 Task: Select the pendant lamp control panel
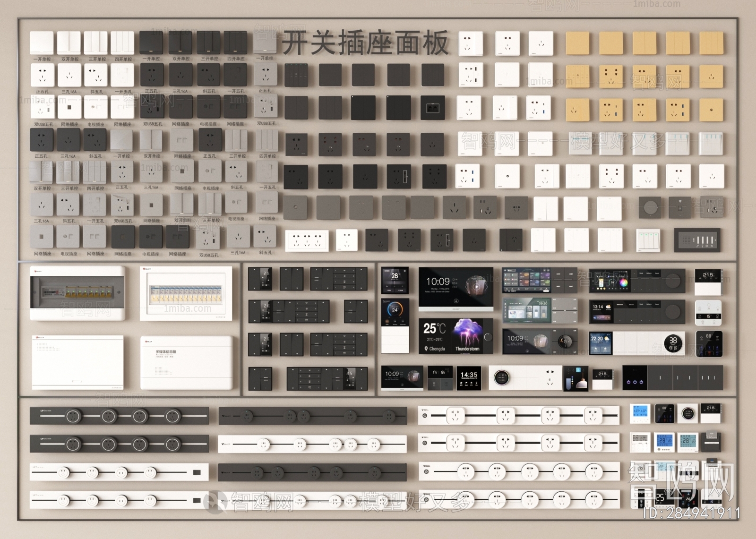click(x=576, y=378)
